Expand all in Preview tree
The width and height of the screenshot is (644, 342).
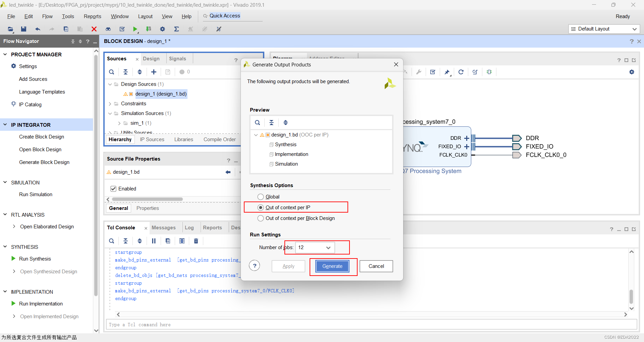point(285,122)
